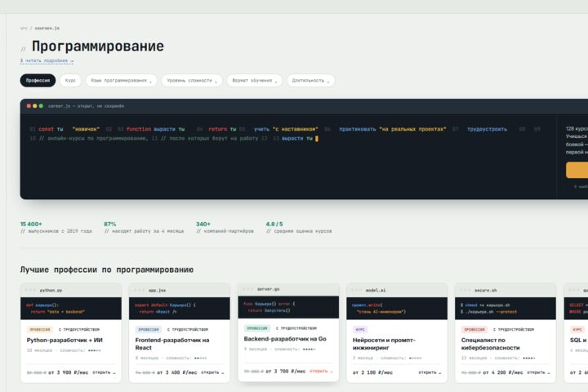Image resolution: width=588 pixels, height=392 pixels.
Task: Click the career.js file title text
Action: pyautogui.click(x=86, y=106)
